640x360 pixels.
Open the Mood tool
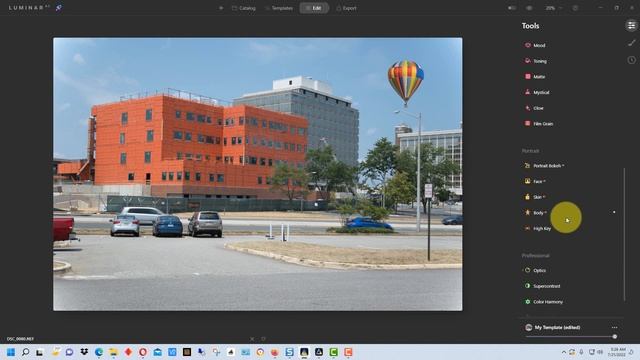coord(535,45)
